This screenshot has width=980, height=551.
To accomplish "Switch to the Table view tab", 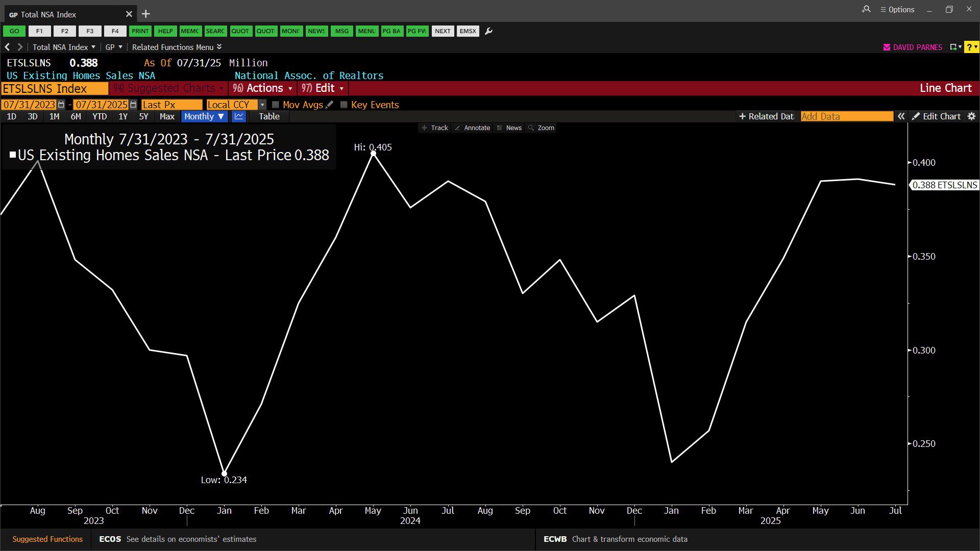I will [x=269, y=116].
